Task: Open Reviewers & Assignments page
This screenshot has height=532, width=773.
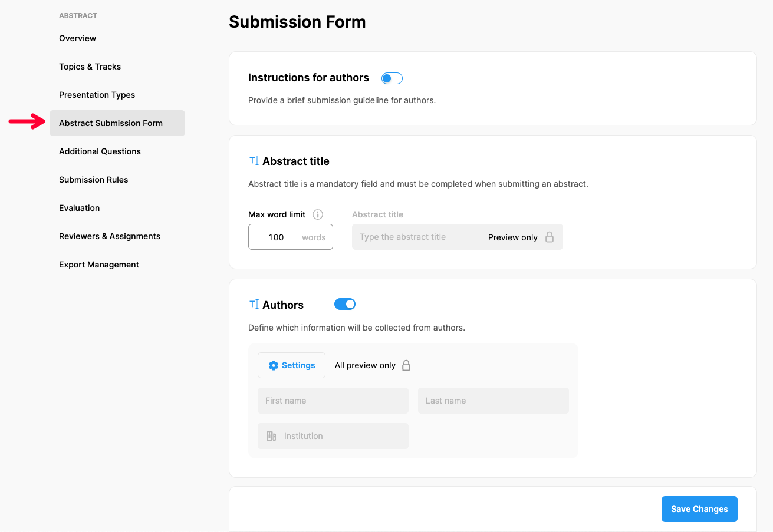Action: coord(110,236)
